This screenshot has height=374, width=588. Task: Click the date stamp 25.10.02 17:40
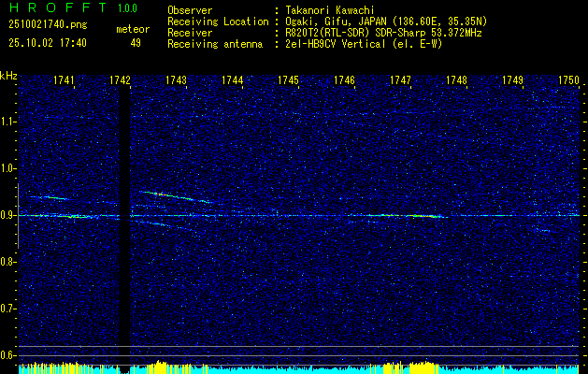[48, 43]
